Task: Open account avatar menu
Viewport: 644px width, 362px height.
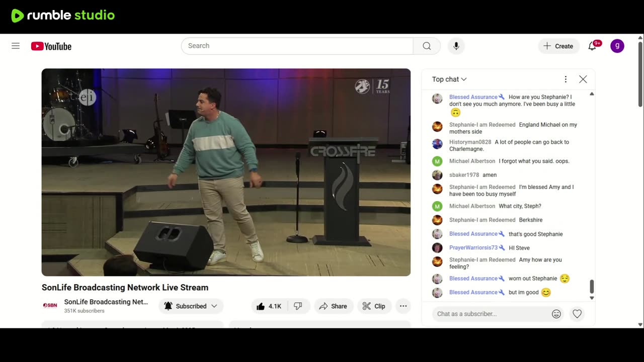Action: click(617, 46)
